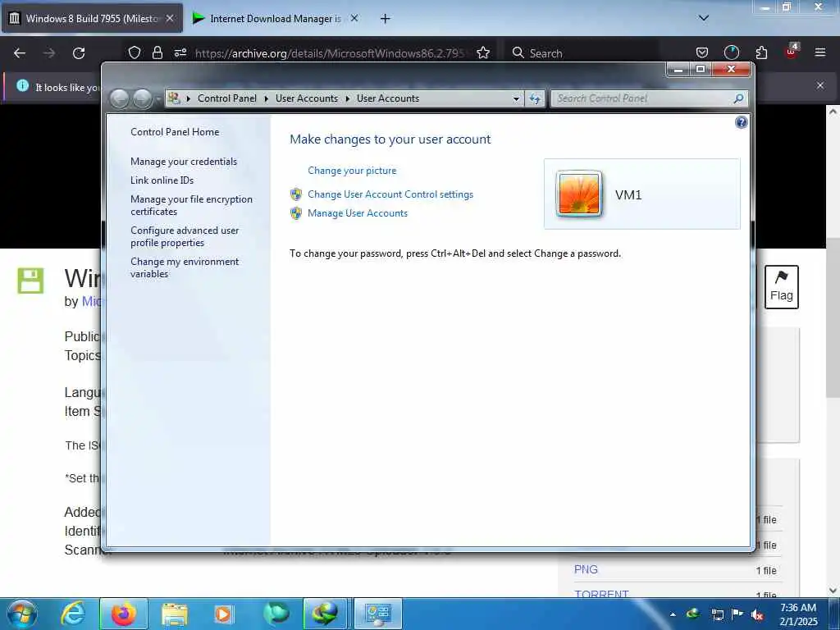
Task: Reload the archive.org page
Action: point(79,53)
